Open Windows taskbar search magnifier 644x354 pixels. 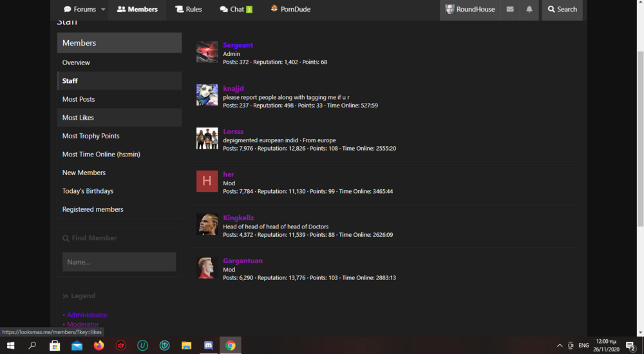(32, 346)
